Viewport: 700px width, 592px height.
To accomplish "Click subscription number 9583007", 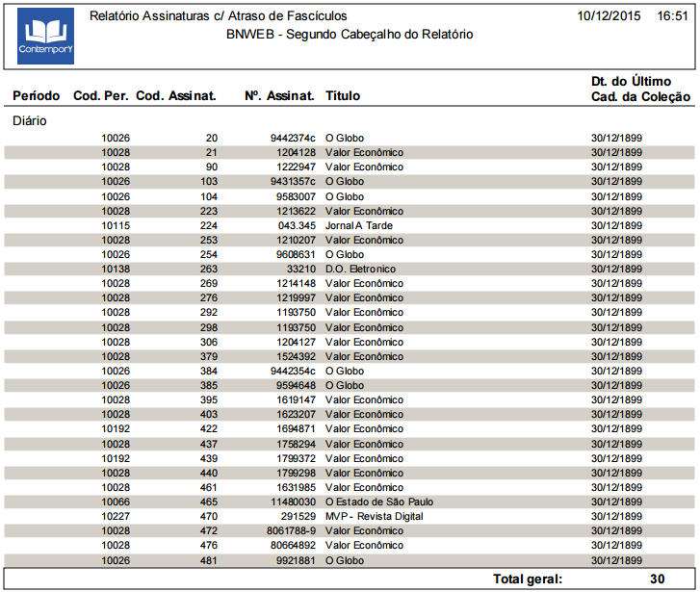I will click(296, 196).
